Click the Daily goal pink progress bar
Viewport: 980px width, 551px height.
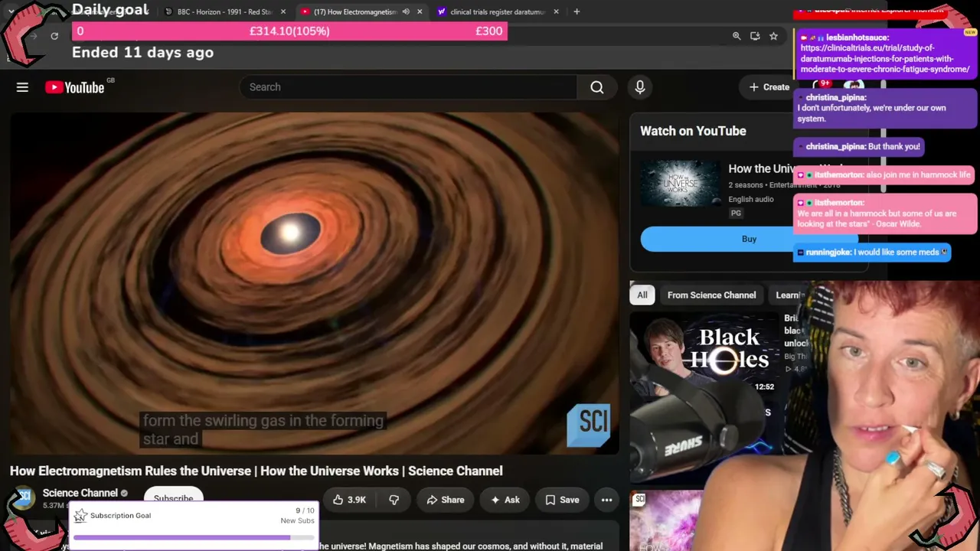tap(289, 31)
